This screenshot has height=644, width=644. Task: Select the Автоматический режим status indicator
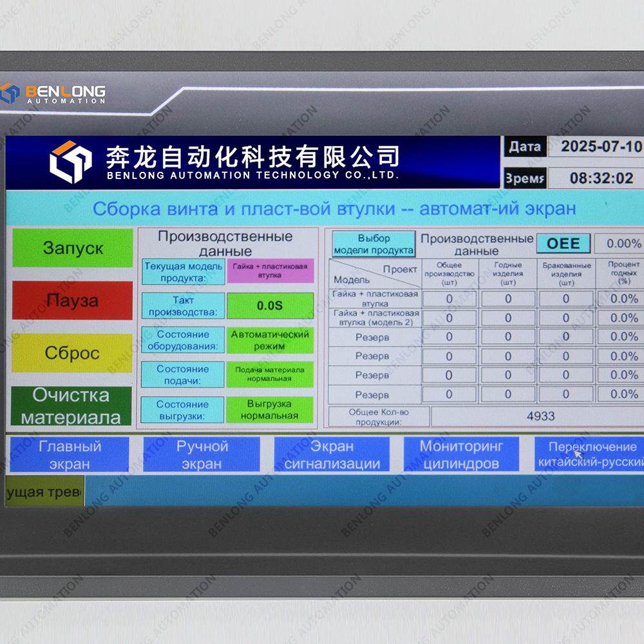pyautogui.click(x=270, y=341)
